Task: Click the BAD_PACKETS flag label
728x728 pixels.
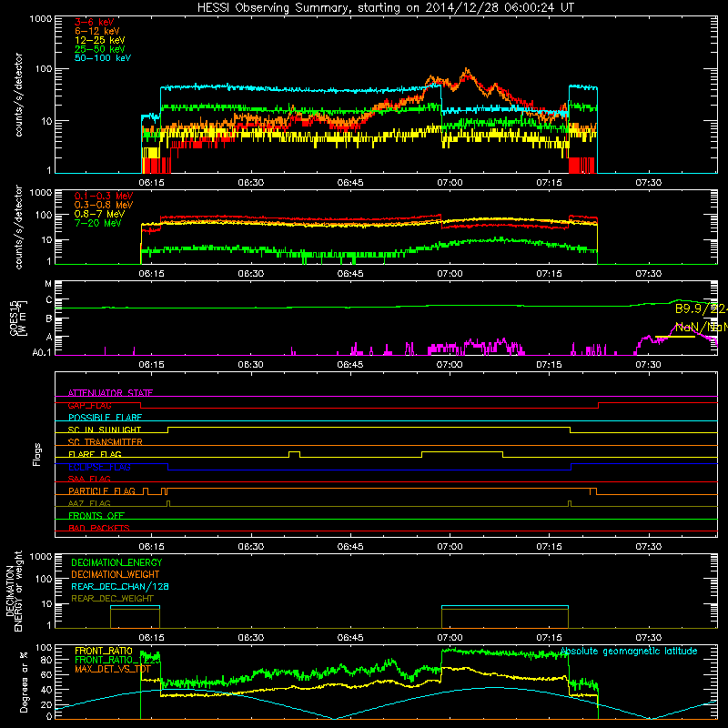Action: pyautogui.click(x=99, y=528)
